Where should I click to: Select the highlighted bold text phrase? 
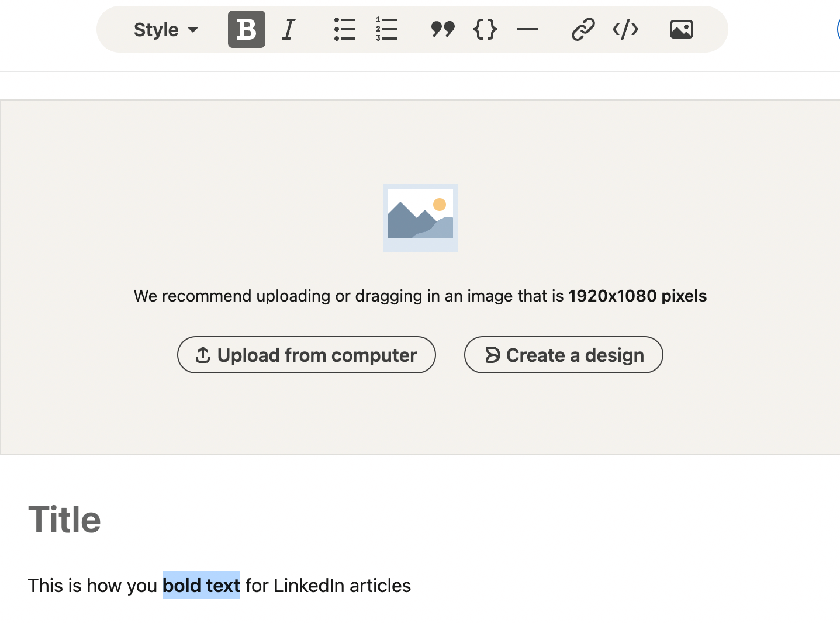[201, 585]
